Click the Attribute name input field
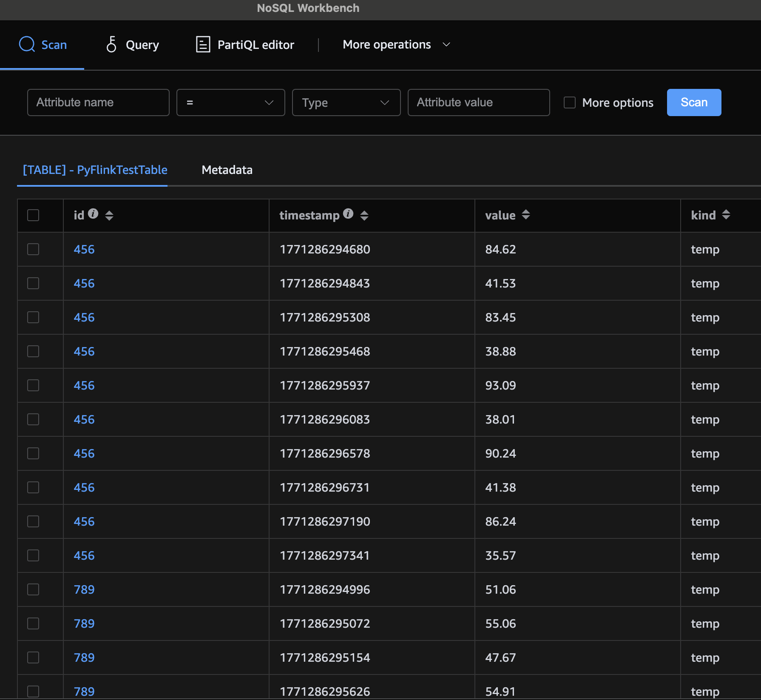 pyautogui.click(x=98, y=102)
